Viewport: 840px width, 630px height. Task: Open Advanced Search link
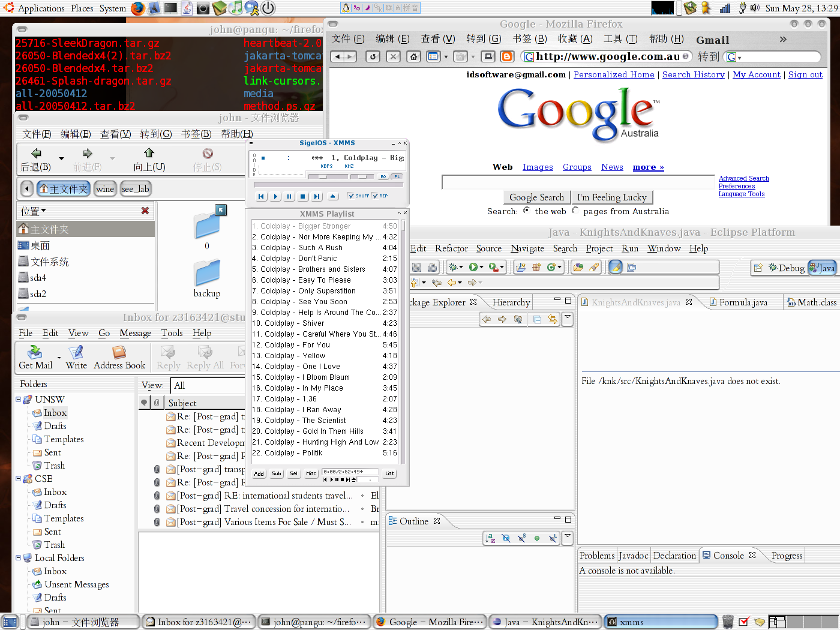[x=744, y=178]
